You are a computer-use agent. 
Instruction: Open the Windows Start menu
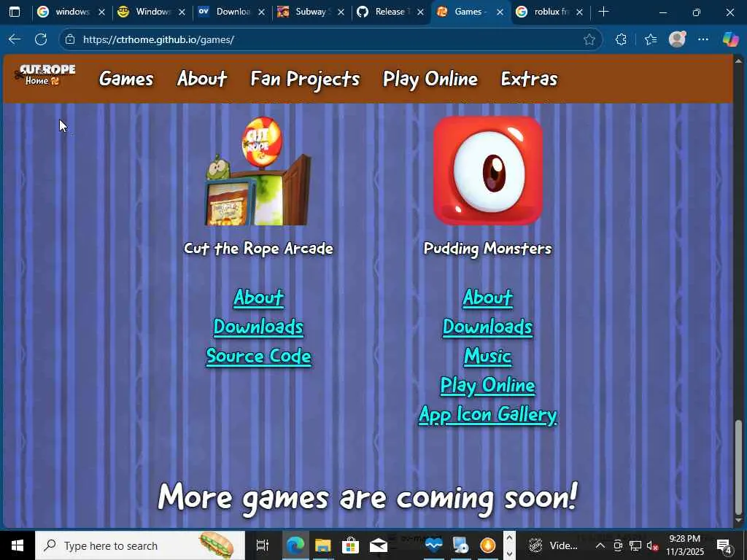tap(18, 545)
